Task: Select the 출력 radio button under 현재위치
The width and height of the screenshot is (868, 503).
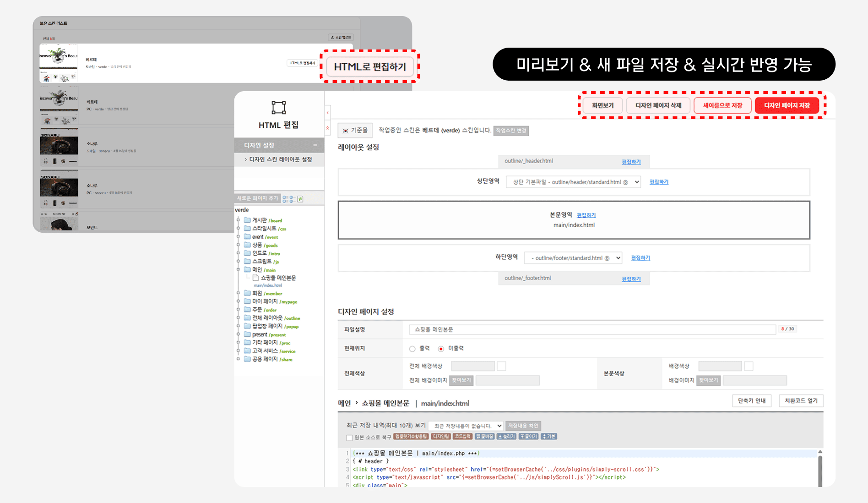Action: coord(412,348)
